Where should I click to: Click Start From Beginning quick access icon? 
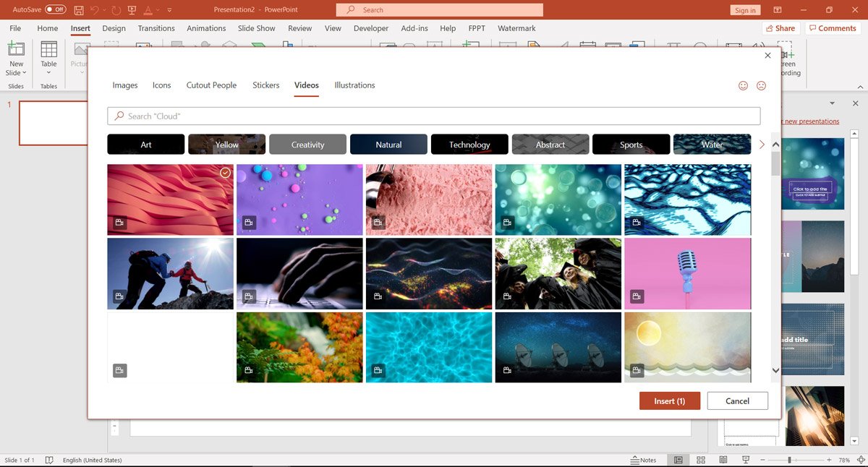(x=131, y=10)
